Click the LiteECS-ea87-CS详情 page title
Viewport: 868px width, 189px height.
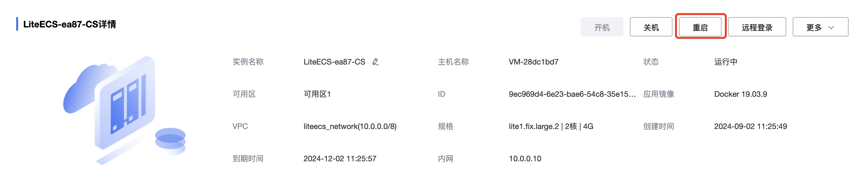click(x=69, y=24)
